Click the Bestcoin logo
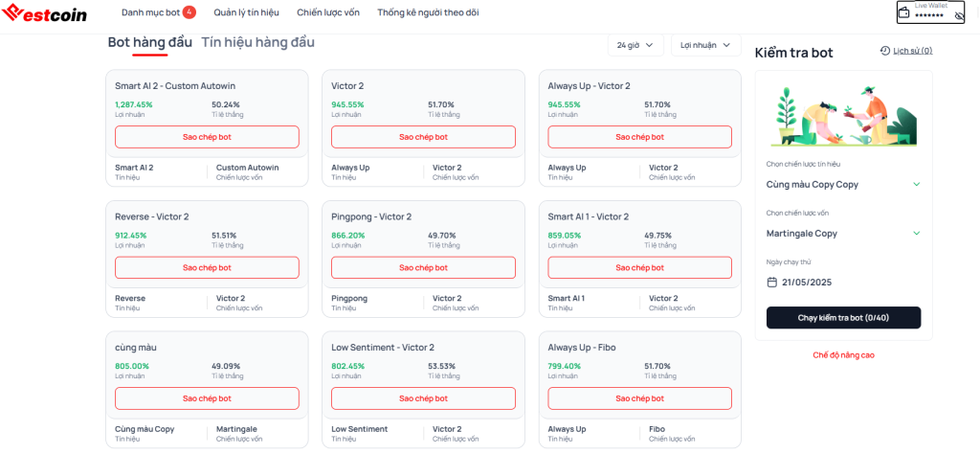The height and width of the screenshot is (454, 980). tap(44, 13)
